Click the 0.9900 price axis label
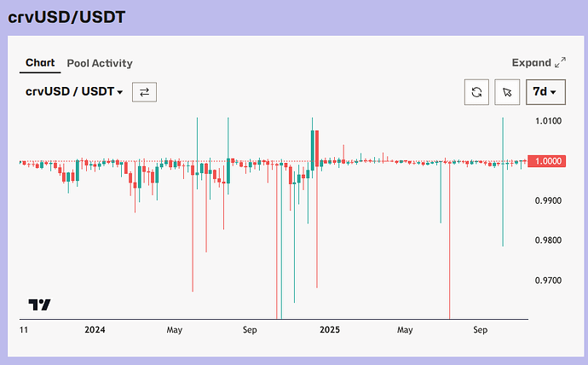Screen dimensions: 588x365 [548, 201]
